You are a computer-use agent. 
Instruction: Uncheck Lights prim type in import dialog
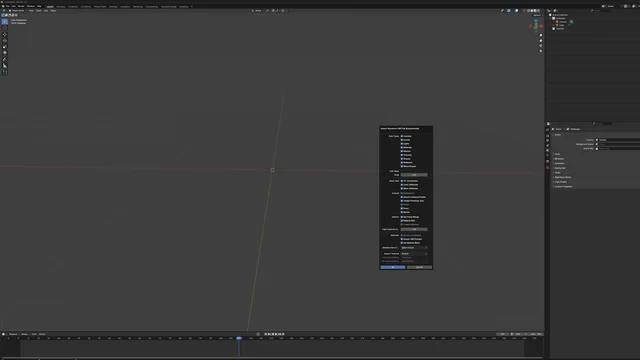[402, 144]
